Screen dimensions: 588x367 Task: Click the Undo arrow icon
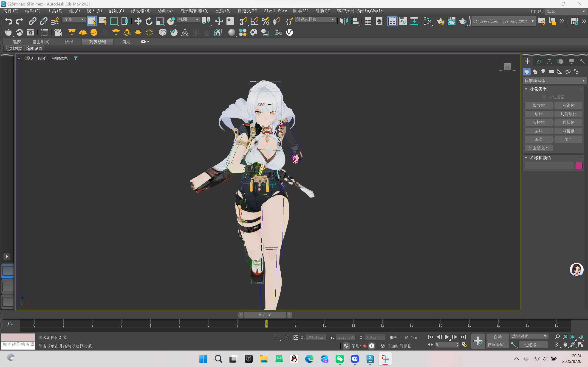(8, 21)
